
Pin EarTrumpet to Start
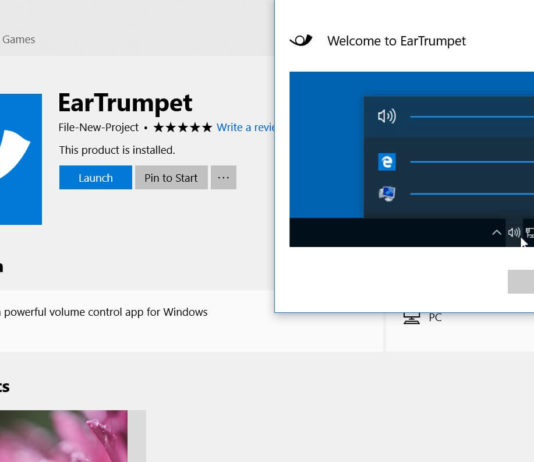(x=171, y=177)
